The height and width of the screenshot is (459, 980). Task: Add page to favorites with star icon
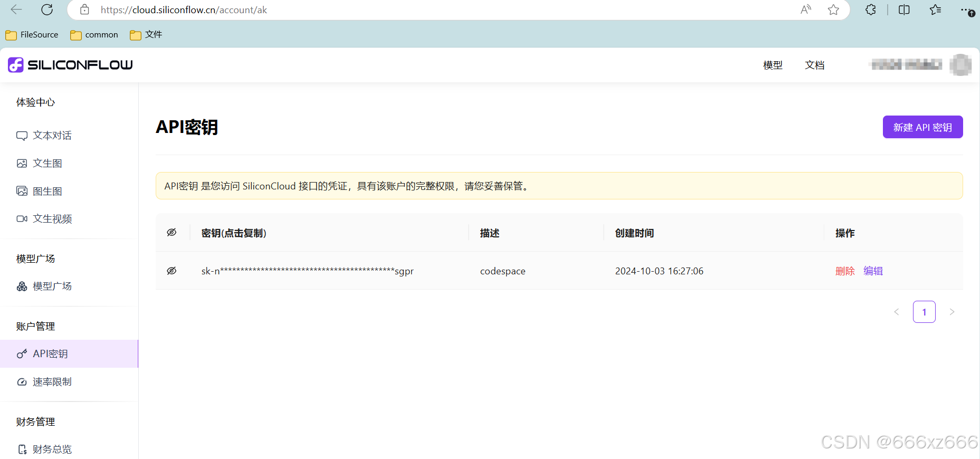[833, 9]
